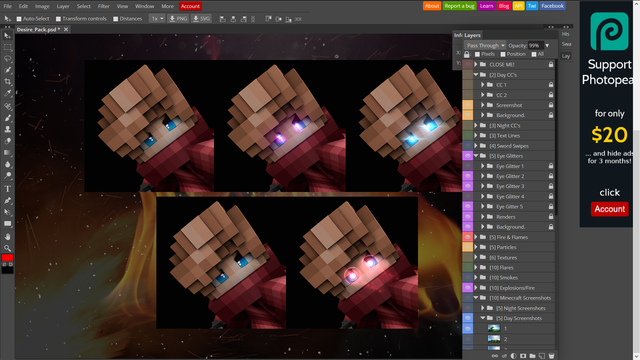Screen dimensions: 640x360
Task: Open the Learn link
Action: pyautogui.click(x=487, y=6)
